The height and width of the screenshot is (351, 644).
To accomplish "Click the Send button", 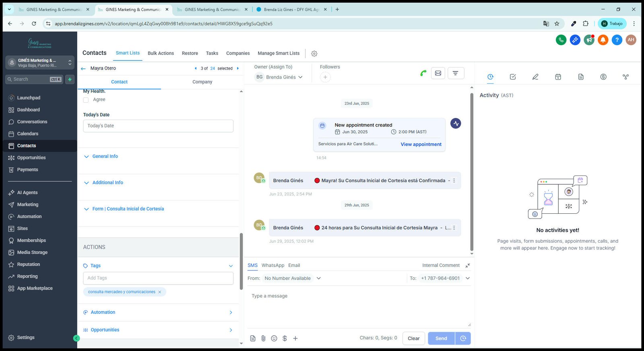I will 441,339.
